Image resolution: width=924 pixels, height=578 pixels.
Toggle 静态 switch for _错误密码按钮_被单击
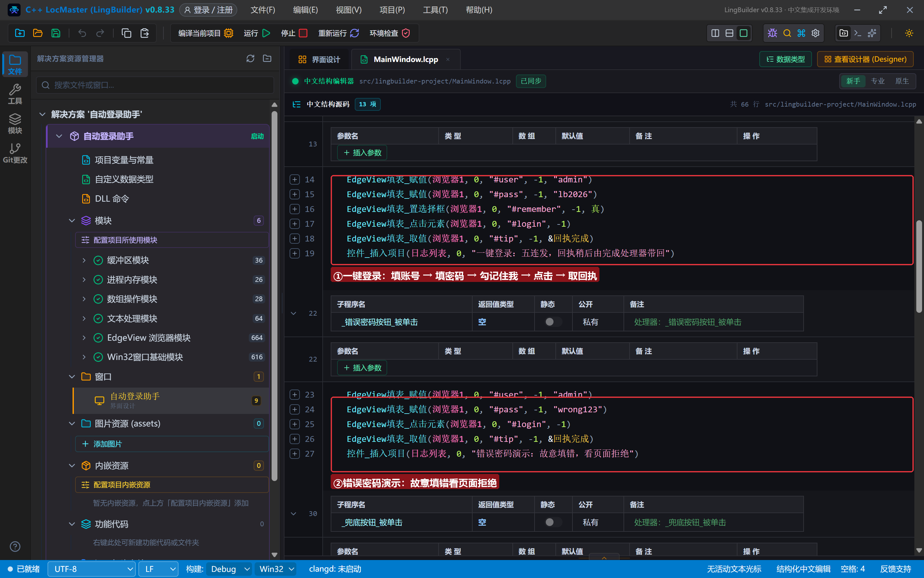pyautogui.click(x=553, y=322)
